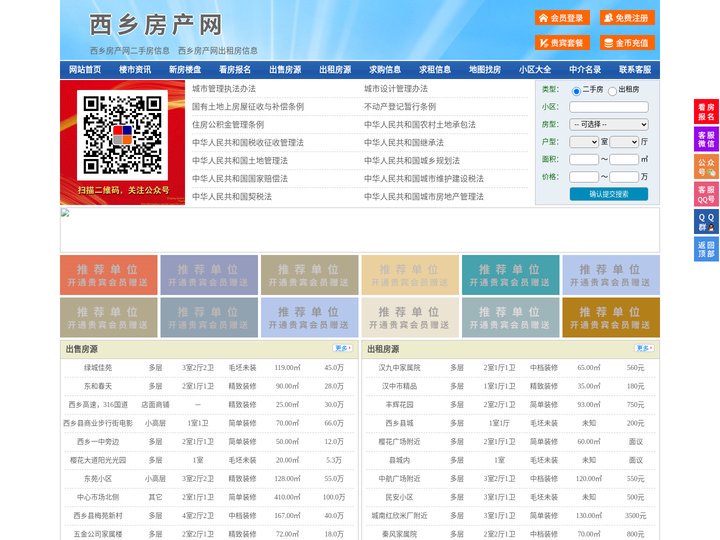Viewport: 720px width, 540px height.
Task: Open the 民安小区 rental listing
Action: pos(399,497)
